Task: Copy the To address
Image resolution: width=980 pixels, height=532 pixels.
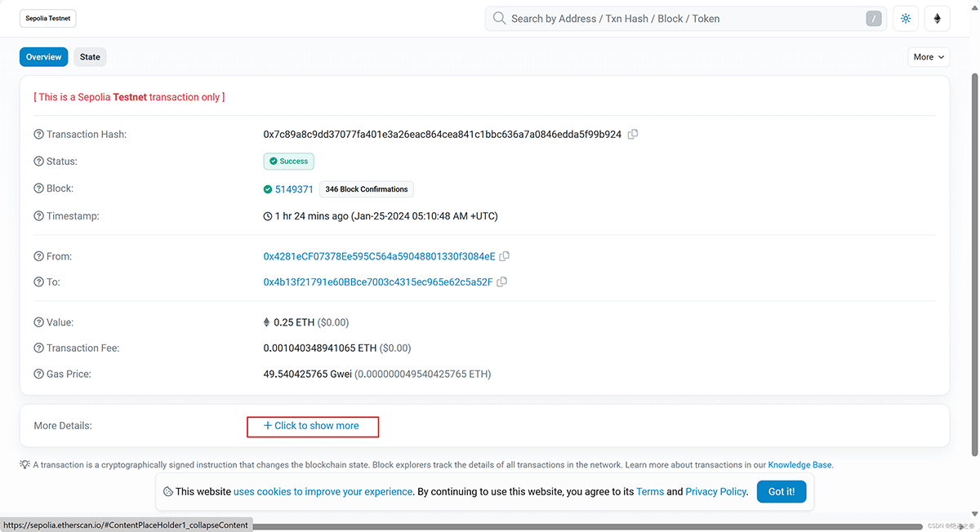Action: tap(502, 282)
